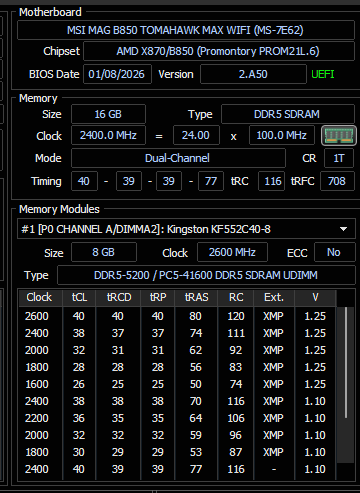This screenshot has width=360, height=493.
Task: Click RC value 120 in the 2600 row
Action: point(236,316)
